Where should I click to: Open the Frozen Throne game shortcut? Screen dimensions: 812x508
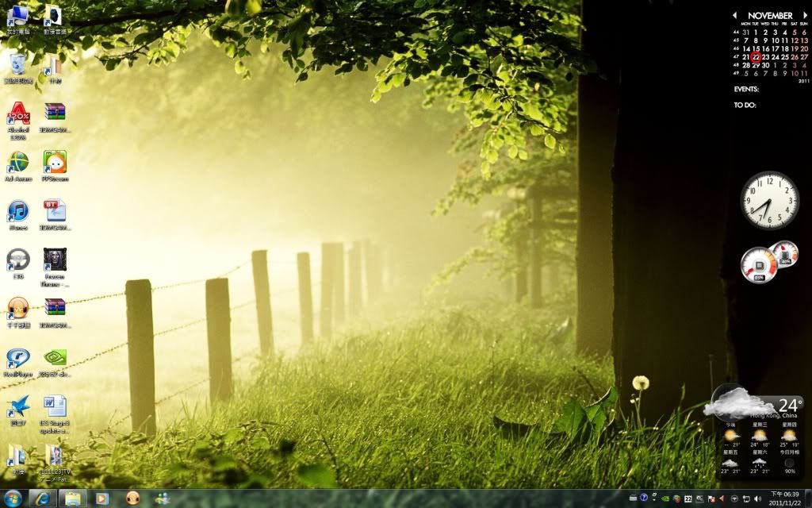[55, 260]
